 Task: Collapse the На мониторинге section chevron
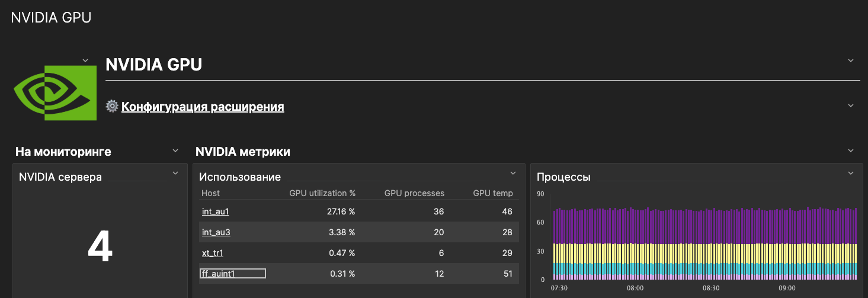pyautogui.click(x=175, y=151)
